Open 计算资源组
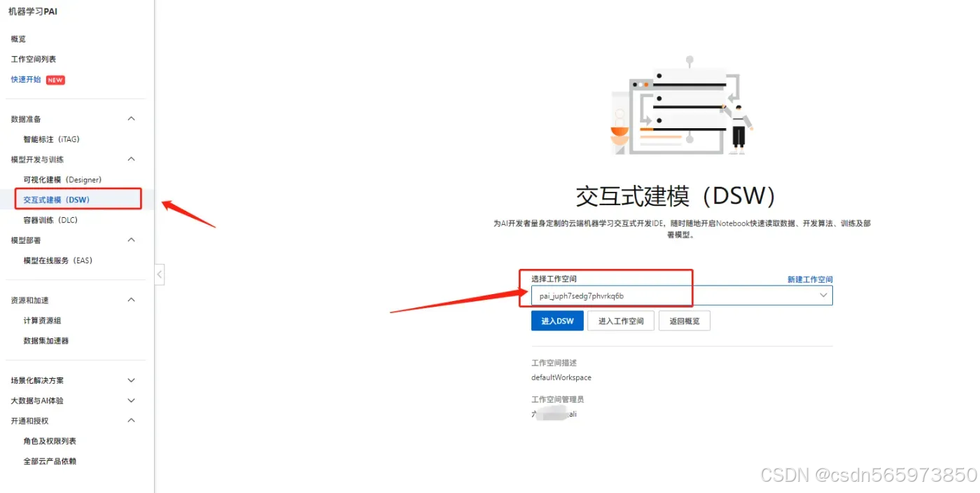 pos(42,320)
